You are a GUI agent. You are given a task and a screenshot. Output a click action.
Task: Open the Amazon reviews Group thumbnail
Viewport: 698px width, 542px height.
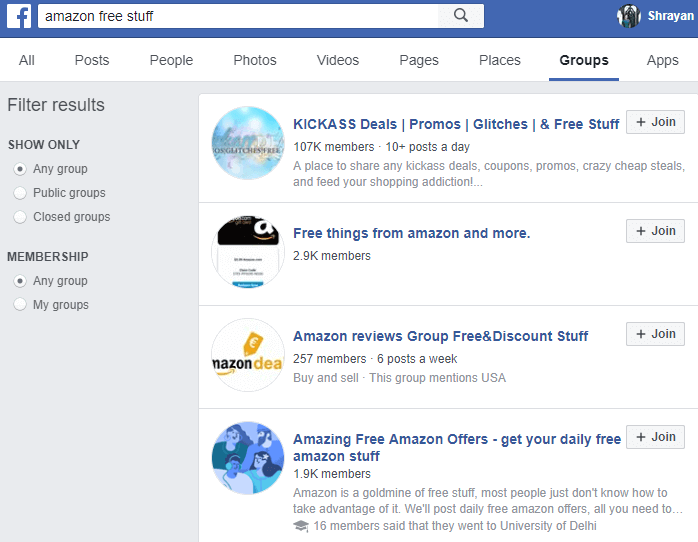248,355
